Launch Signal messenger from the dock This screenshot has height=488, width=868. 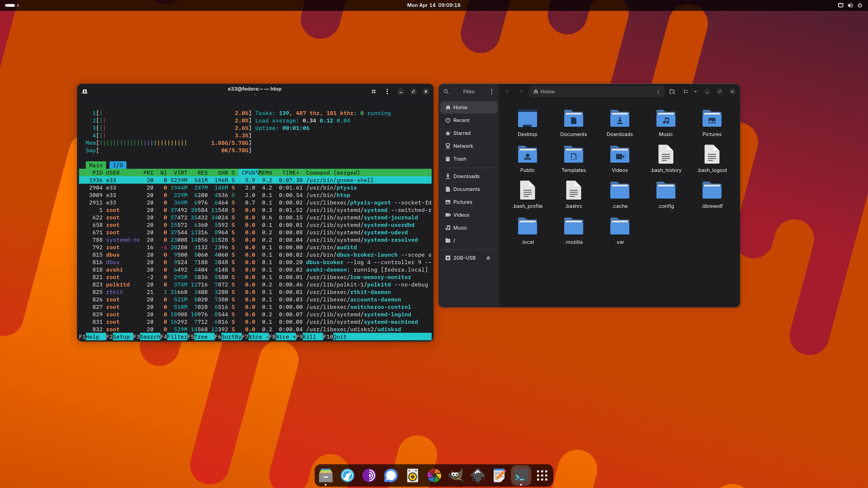pos(391,476)
